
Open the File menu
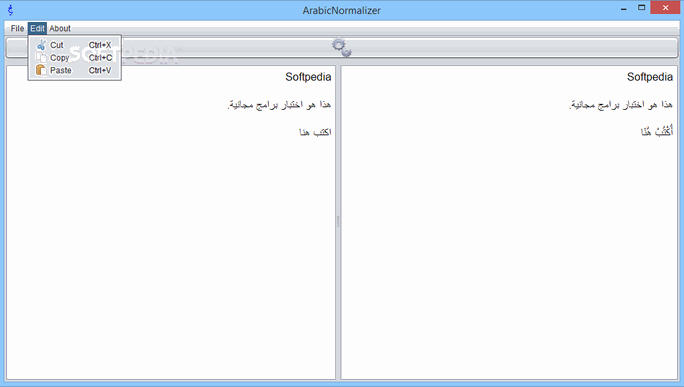[17, 28]
